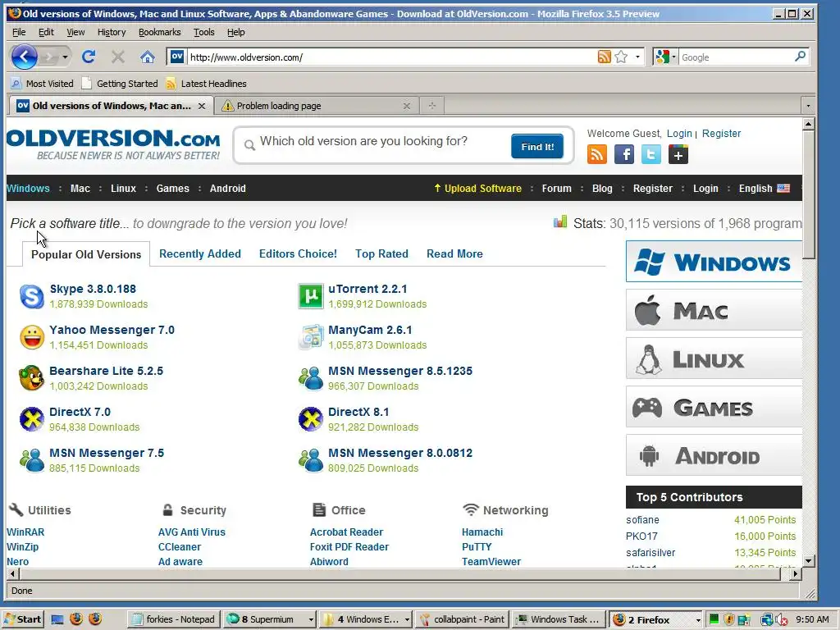Click the ManyCam icon

coord(311,337)
